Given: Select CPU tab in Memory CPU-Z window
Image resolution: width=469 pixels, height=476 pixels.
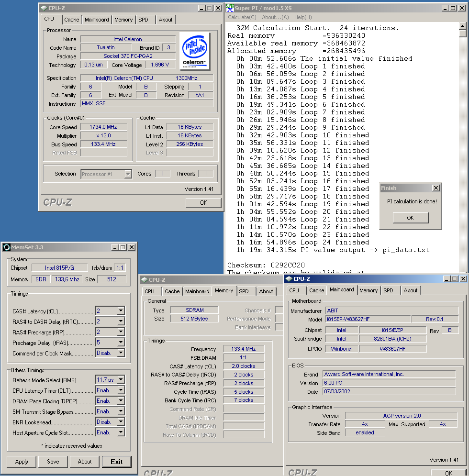Looking at the screenshot, I should coord(149,291).
